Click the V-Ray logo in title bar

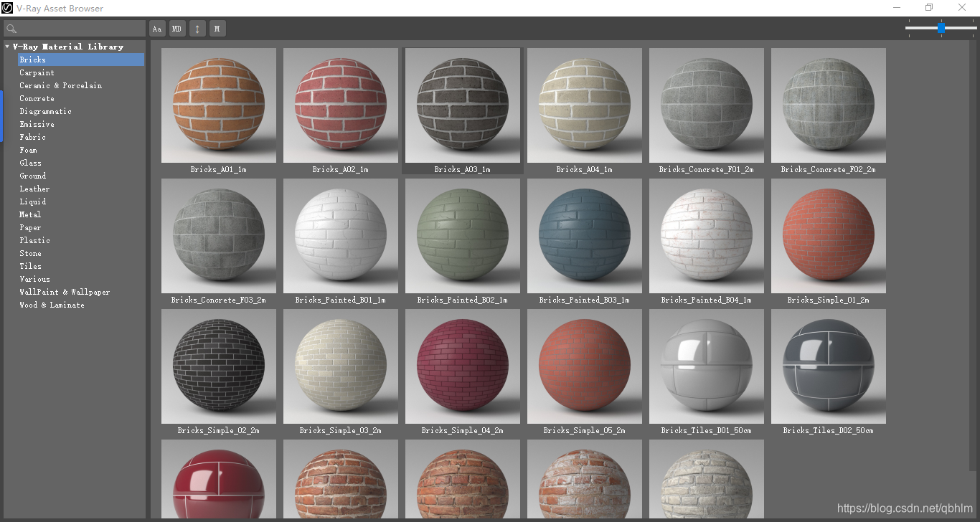(x=7, y=8)
